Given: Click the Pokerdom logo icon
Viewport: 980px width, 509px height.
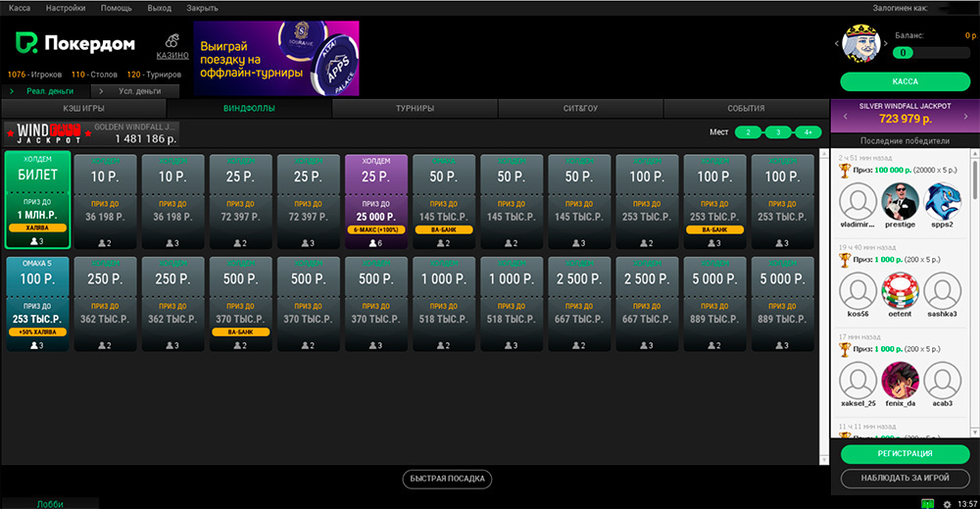Looking at the screenshot, I should [24, 44].
